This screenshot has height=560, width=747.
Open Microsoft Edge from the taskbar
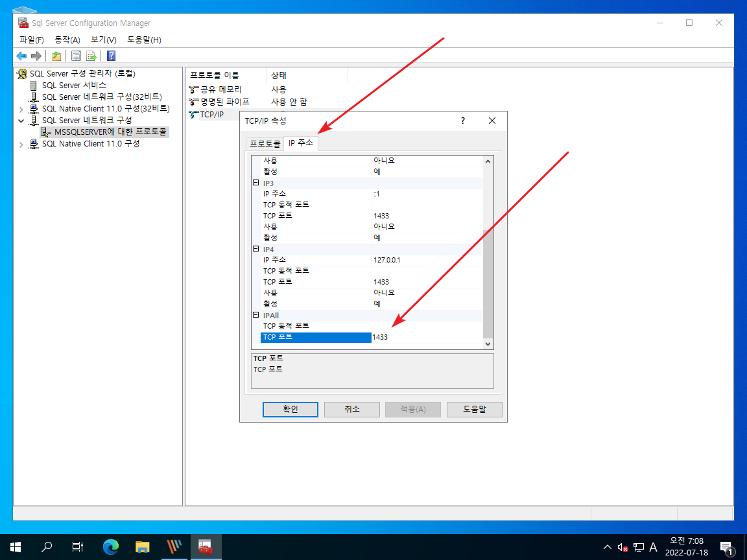click(x=110, y=547)
